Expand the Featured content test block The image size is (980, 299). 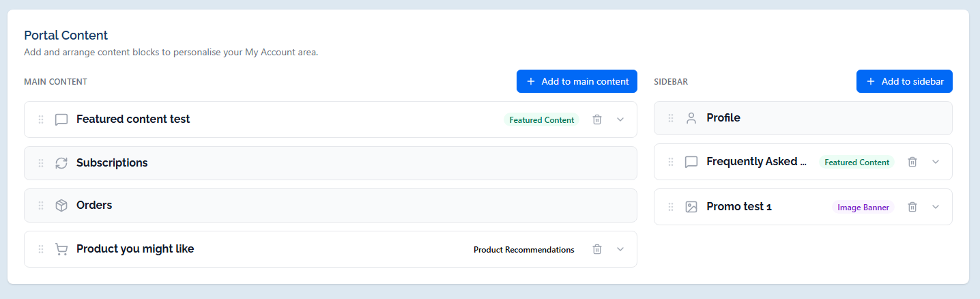(x=620, y=119)
